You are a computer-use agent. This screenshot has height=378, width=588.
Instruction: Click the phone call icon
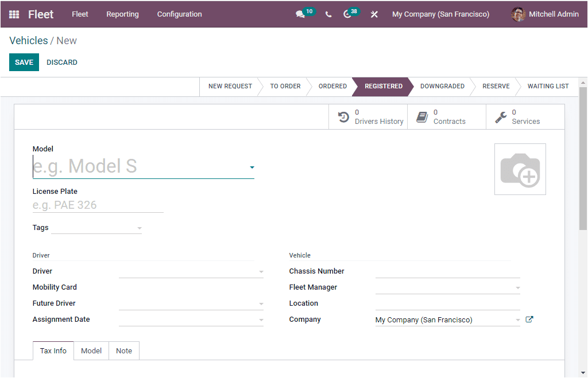click(328, 14)
